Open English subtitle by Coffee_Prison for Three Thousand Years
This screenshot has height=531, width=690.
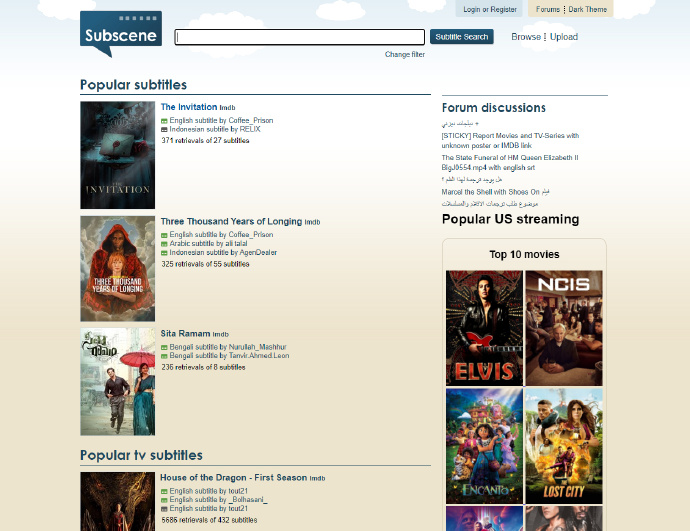pos(221,234)
